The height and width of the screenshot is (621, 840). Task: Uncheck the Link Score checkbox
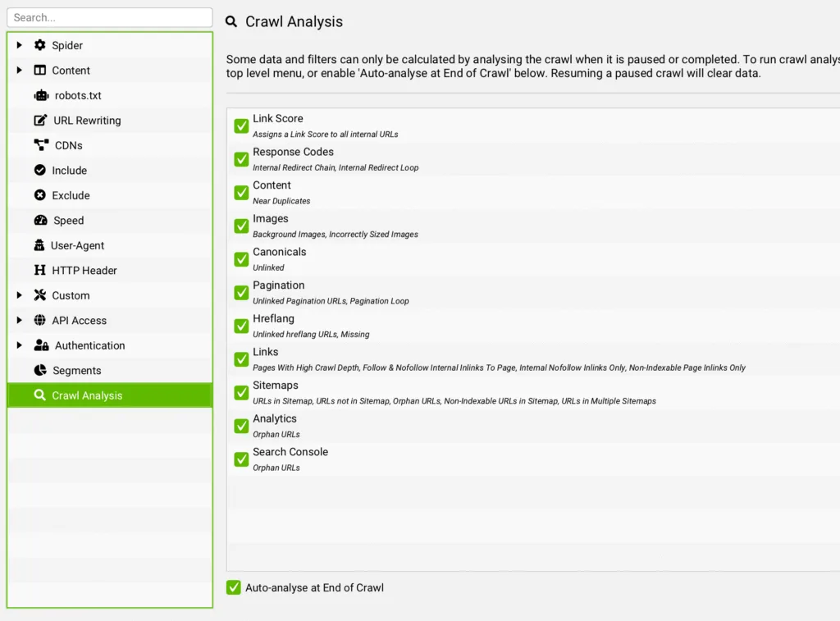coord(241,126)
